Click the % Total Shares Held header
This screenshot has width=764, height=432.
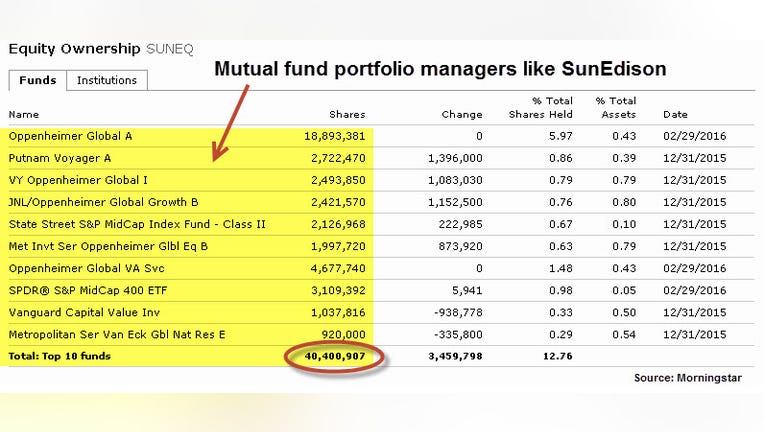(540, 108)
